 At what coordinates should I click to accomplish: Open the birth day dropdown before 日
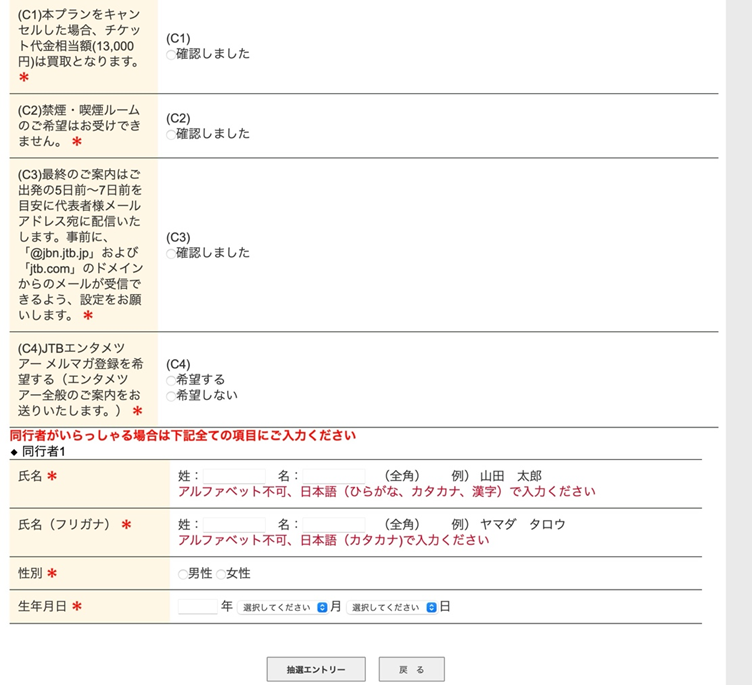coord(392,607)
